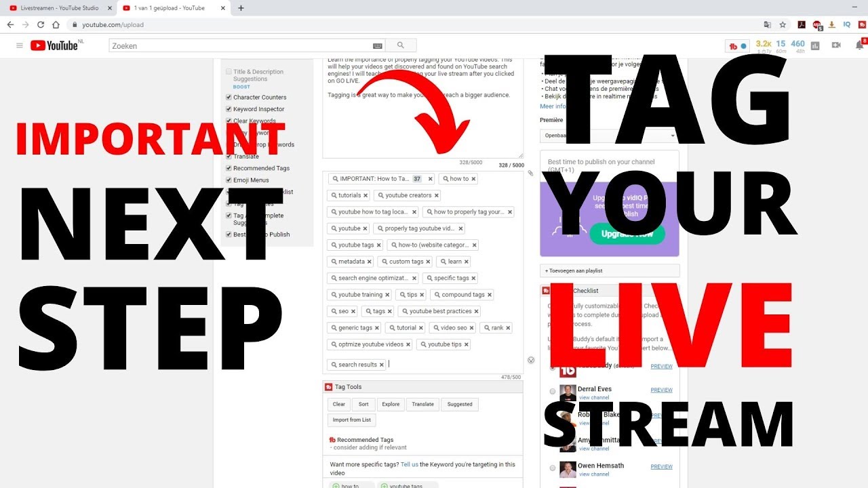Open the Première visibility dropdown

coord(610,136)
